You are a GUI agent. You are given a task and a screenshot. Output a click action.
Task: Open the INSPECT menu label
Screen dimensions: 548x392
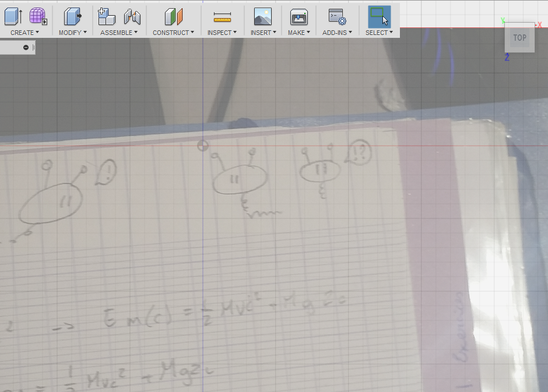pos(222,33)
